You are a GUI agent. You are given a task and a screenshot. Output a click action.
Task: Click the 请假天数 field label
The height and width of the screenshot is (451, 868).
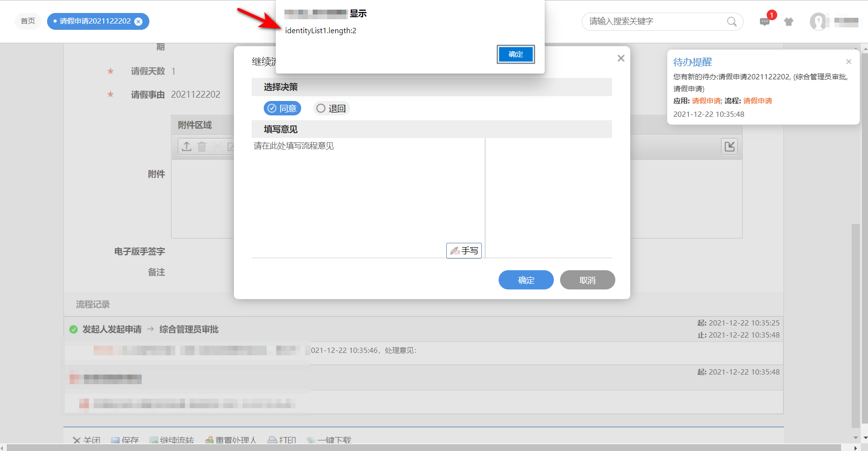pyautogui.click(x=148, y=71)
